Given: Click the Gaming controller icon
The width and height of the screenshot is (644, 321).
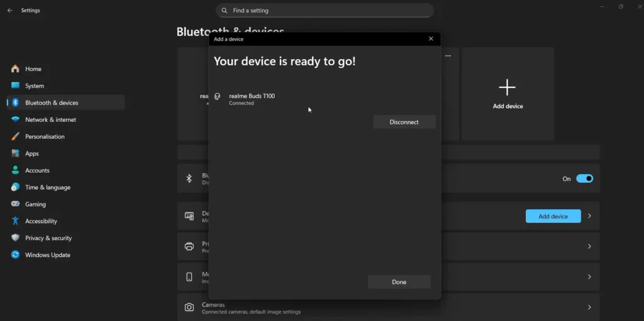Looking at the screenshot, I should pos(15,204).
